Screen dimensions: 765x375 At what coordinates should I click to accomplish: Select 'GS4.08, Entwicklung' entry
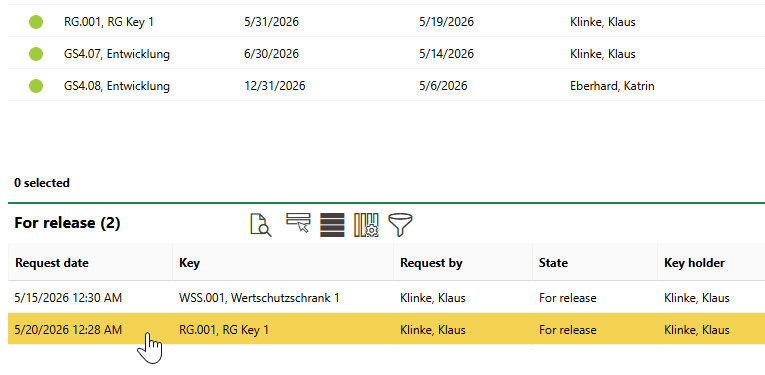(x=117, y=86)
